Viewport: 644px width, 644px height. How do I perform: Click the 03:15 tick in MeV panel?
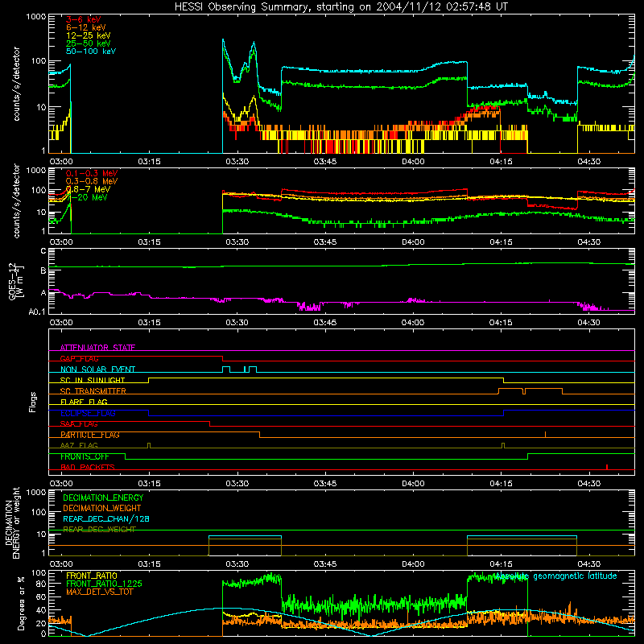[149, 242]
